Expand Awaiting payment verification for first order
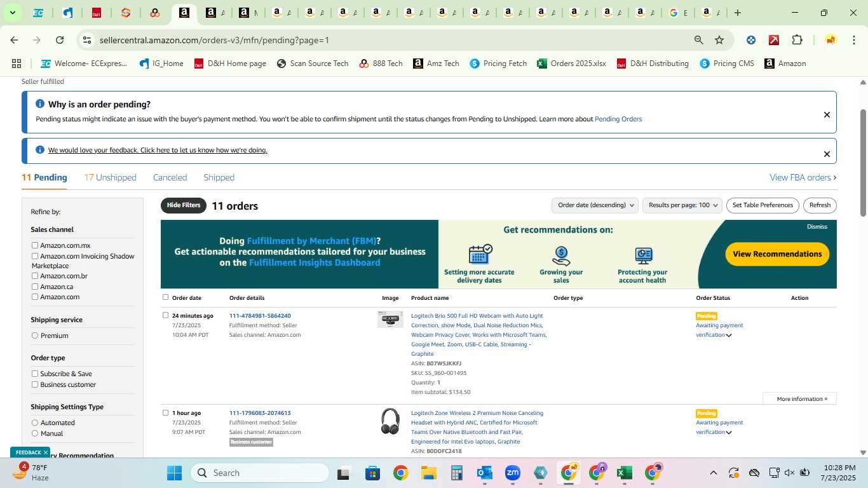Viewport: 868px width, 488px height. coord(729,335)
